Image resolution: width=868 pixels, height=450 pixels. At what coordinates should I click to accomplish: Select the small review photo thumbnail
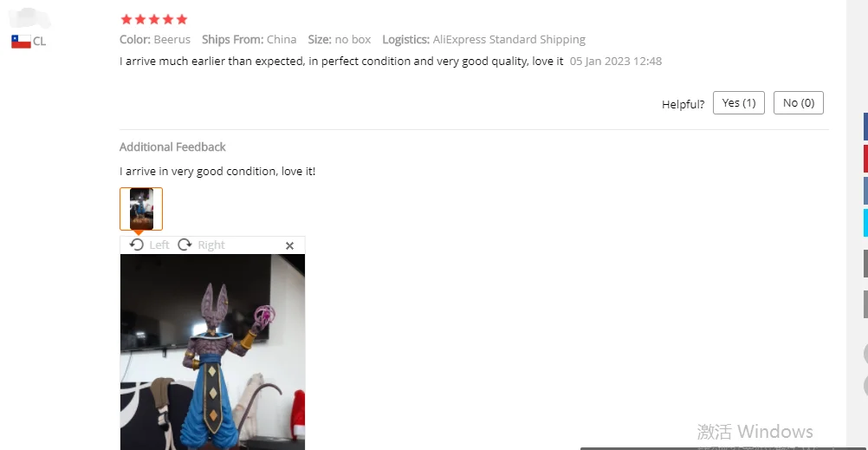[x=141, y=209]
